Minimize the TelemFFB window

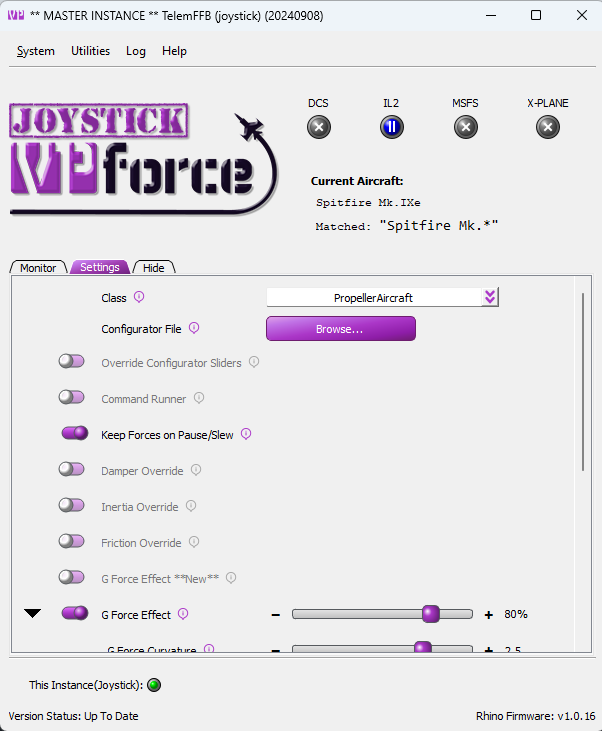point(491,15)
